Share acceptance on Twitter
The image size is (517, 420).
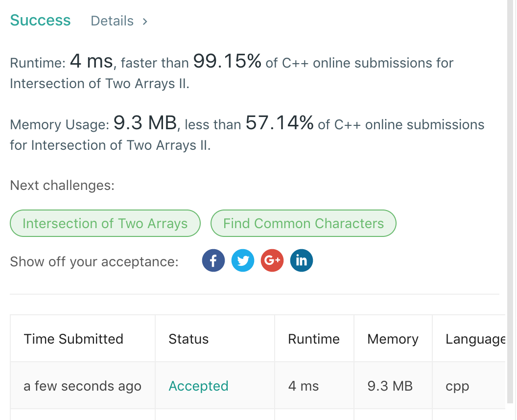pyautogui.click(x=243, y=261)
